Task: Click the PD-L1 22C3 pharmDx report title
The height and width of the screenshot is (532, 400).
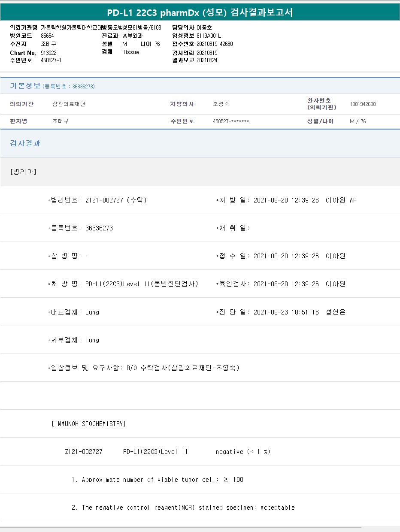Action: (x=200, y=12)
